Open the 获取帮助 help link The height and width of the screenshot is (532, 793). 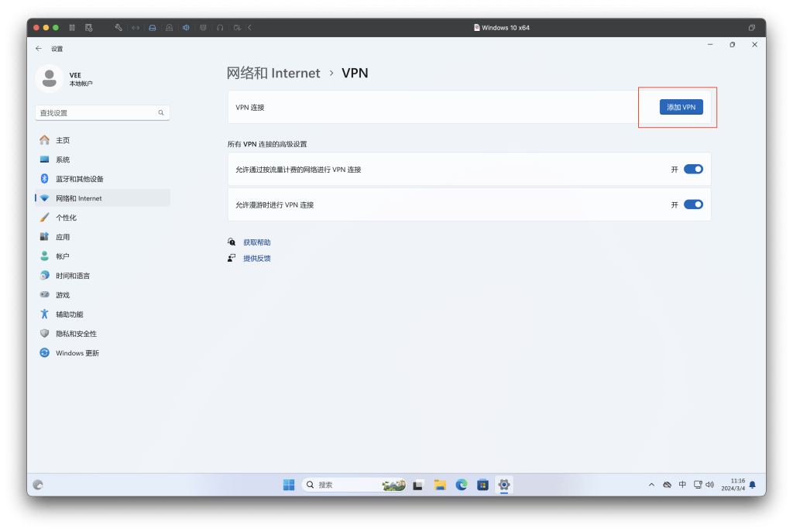[258, 242]
